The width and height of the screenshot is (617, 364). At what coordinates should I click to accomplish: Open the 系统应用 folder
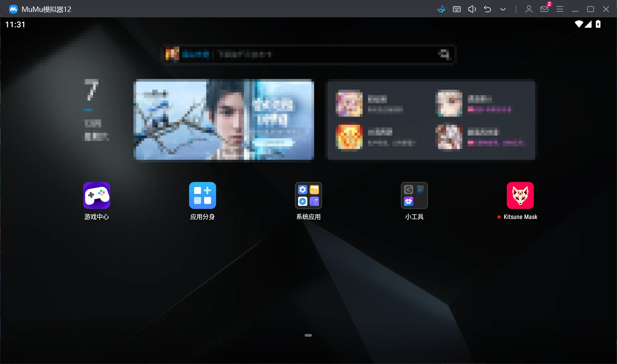(308, 195)
